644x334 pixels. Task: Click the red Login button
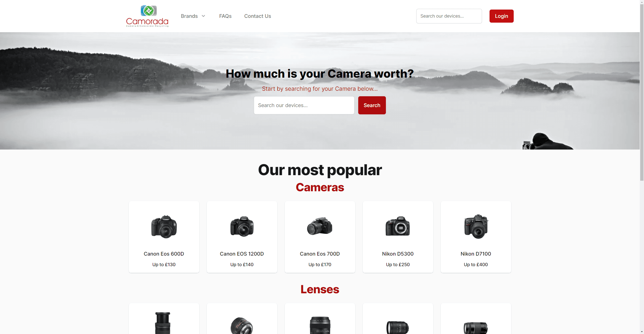coord(501,16)
